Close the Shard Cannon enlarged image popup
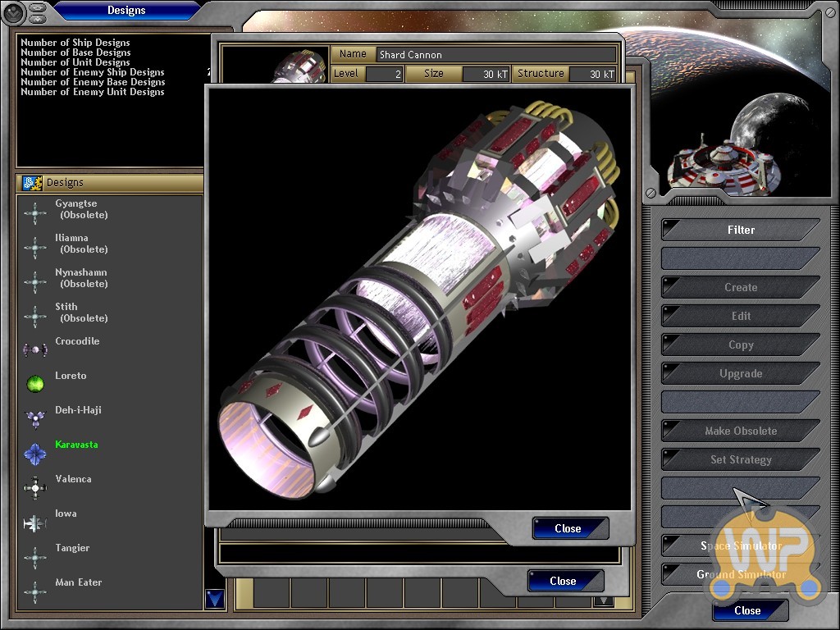Viewport: 840px width, 630px height. 569,528
